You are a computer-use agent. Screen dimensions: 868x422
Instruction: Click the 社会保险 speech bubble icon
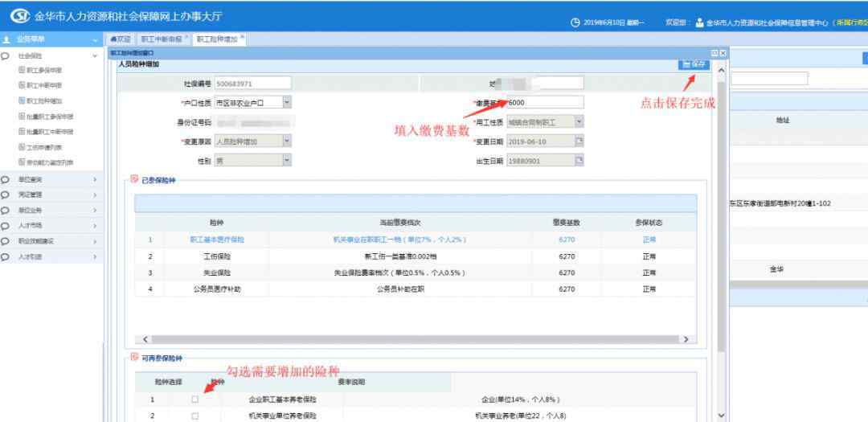coord(6,56)
